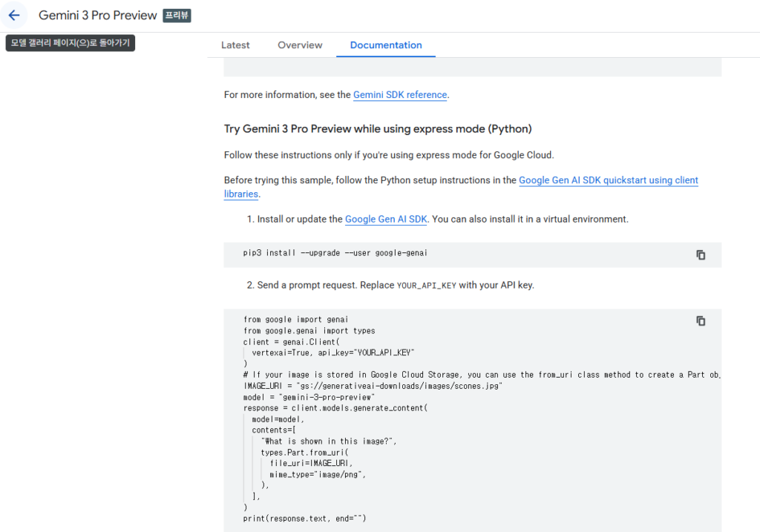Follow the Google Gen AI SDK quickstart link

click(x=608, y=180)
